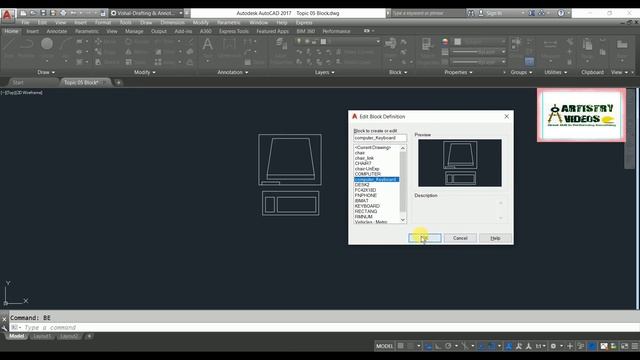The image size is (640, 360).
Task: Expand the Properties panel dropdown
Action: [458, 72]
